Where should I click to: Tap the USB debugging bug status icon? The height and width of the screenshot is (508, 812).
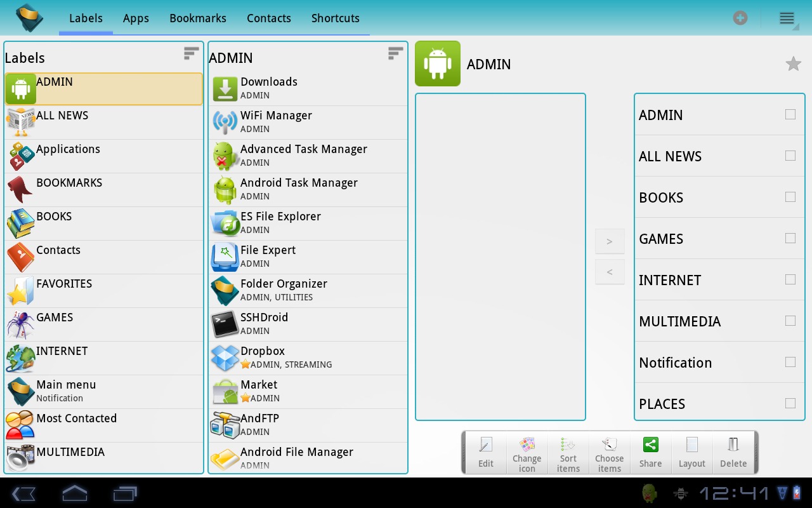[x=681, y=493]
